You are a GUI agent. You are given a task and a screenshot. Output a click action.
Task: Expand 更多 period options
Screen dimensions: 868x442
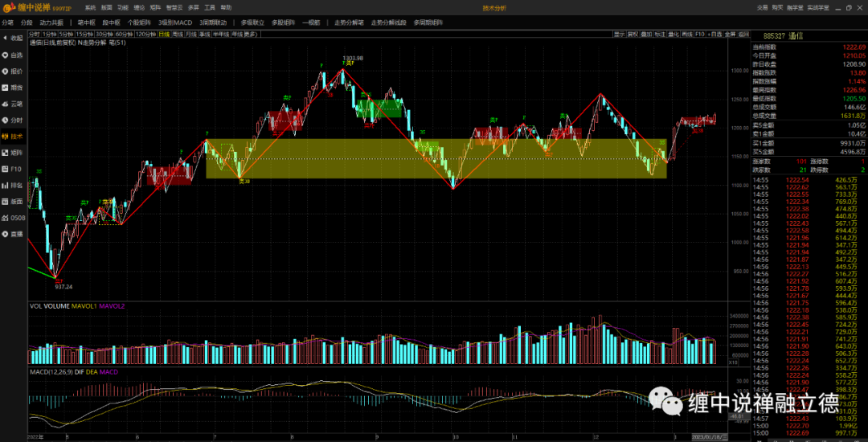[x=250, y=35]
